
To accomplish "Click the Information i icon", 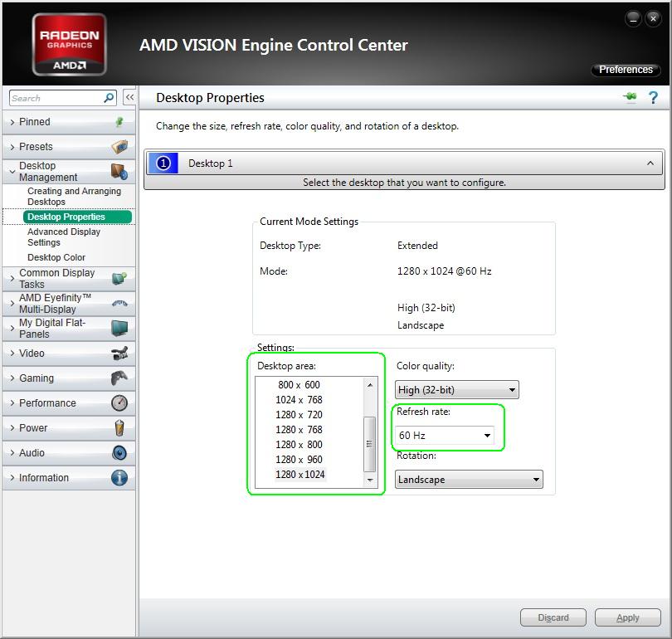I will point(119,477).
